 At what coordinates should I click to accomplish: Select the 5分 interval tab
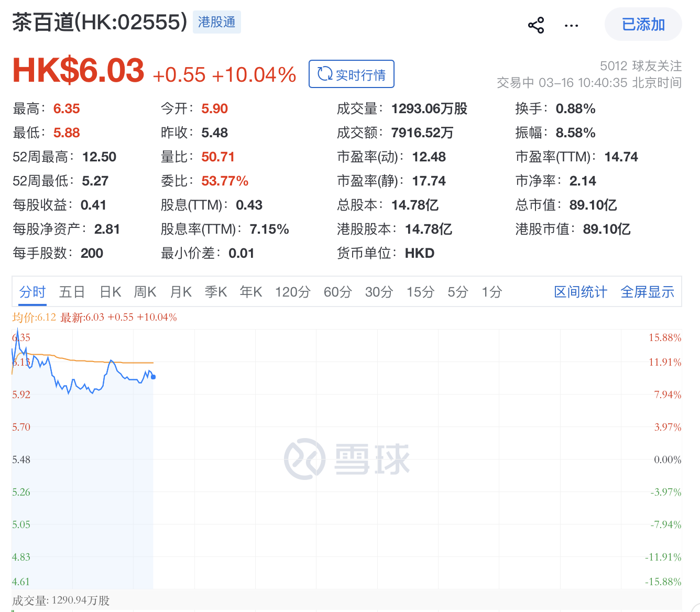tap(457, 292)
